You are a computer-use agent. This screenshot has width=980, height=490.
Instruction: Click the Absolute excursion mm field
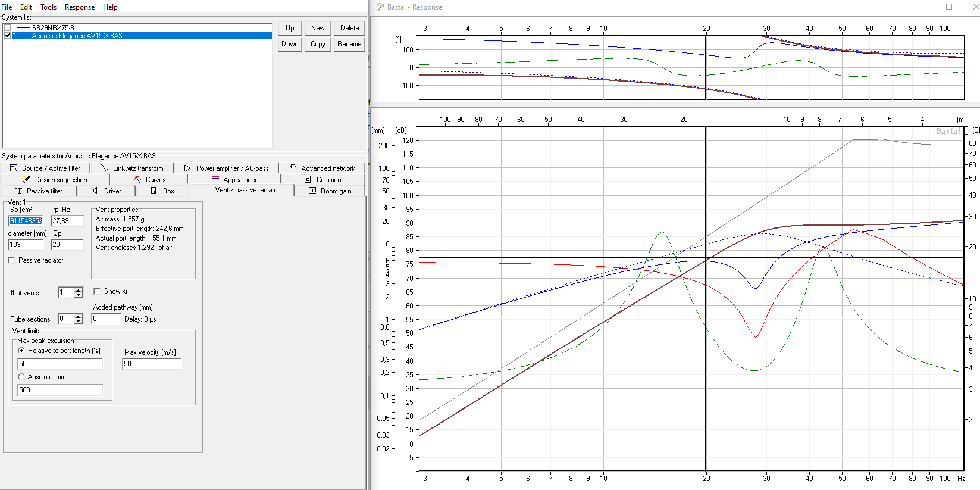tap(60, 390)
